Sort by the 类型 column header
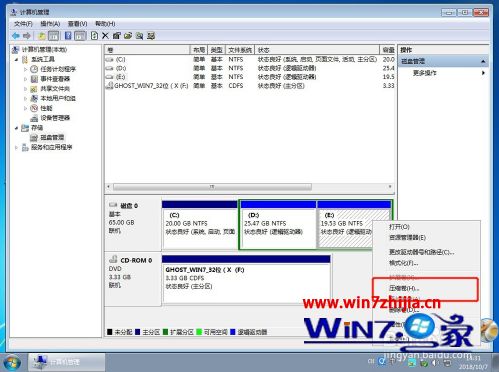 click(217, 50)
